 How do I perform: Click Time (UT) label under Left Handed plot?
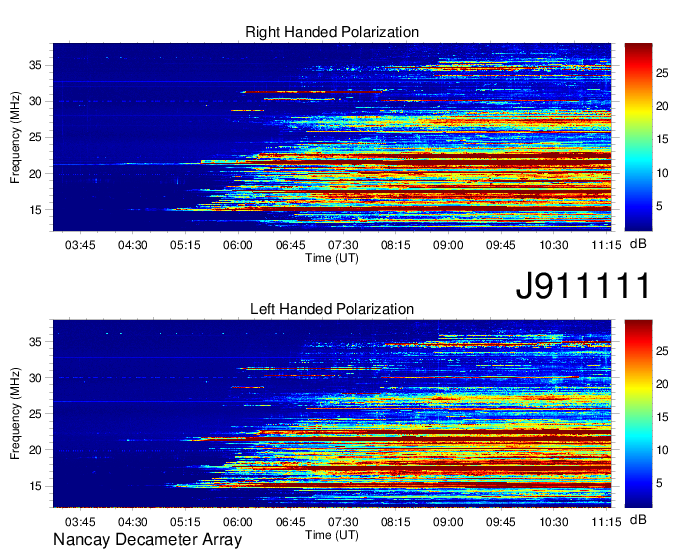(x=332, y=535)
